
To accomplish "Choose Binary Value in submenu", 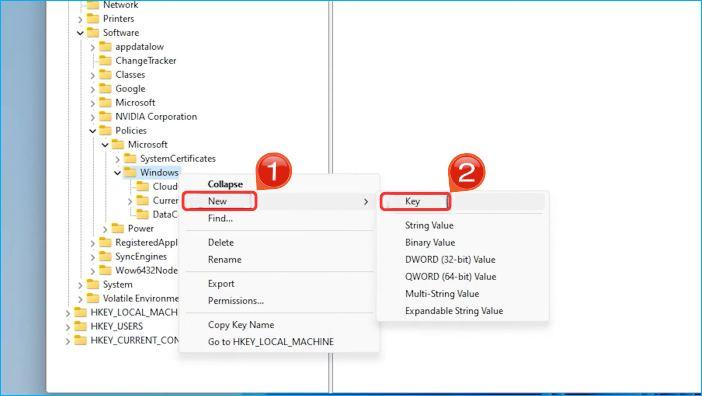I will click(x=430, y=243).
